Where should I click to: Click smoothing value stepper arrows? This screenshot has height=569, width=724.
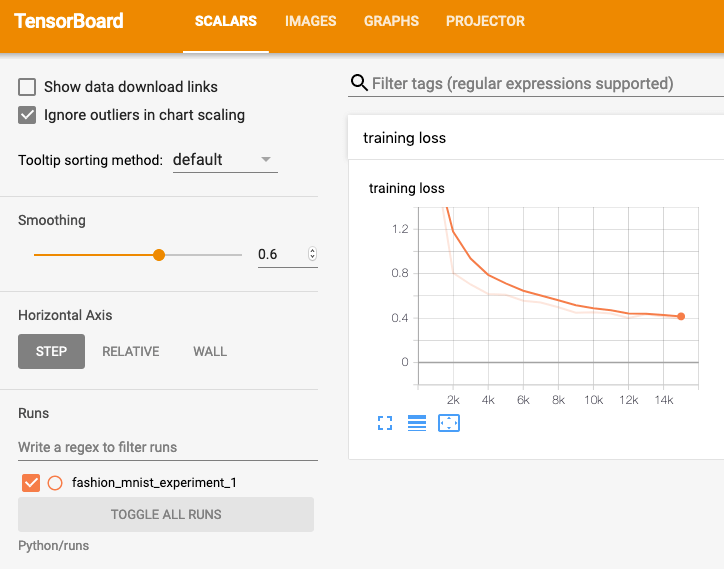point(313,254)
